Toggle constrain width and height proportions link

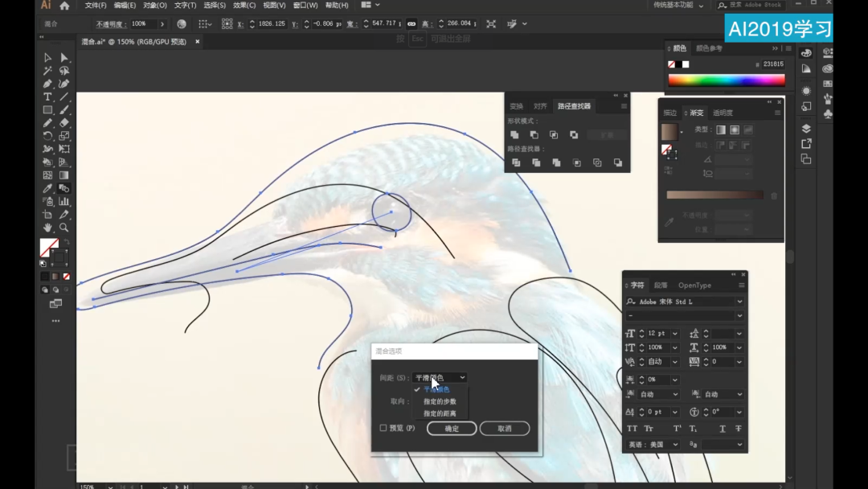tap(411, 24)
